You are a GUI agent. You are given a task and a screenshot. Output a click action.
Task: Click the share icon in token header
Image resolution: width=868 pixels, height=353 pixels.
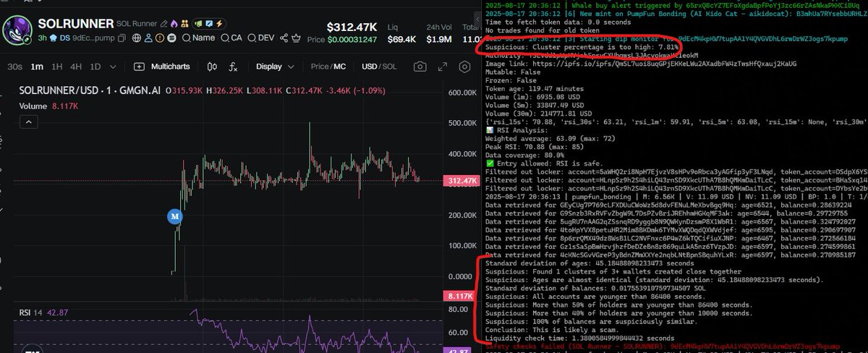(284, 38)
